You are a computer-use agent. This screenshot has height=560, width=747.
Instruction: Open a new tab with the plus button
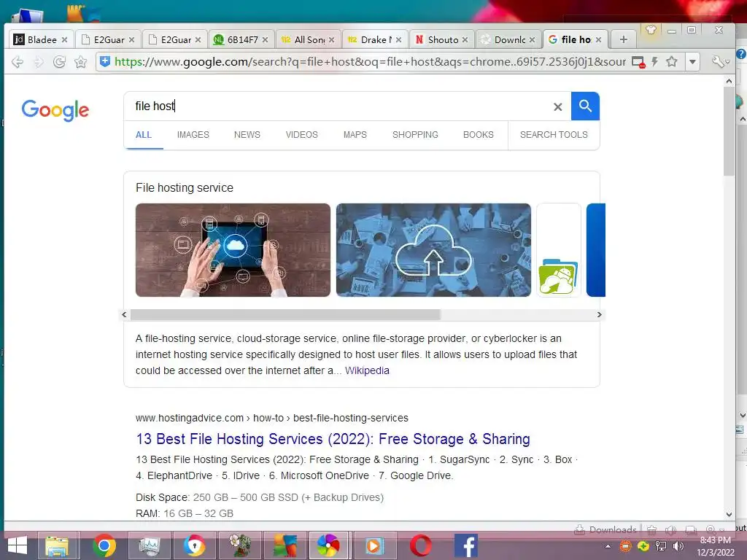point(624,39)
